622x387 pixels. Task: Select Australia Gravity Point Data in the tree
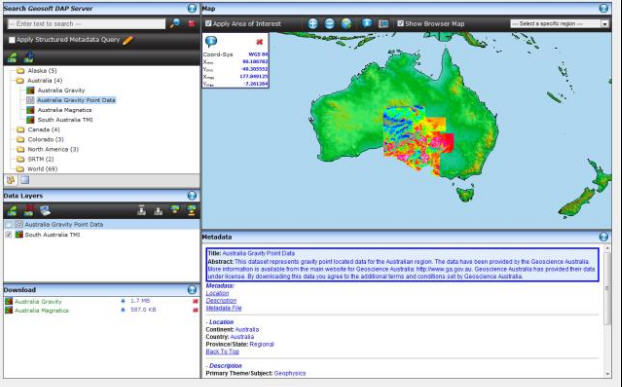76,100
